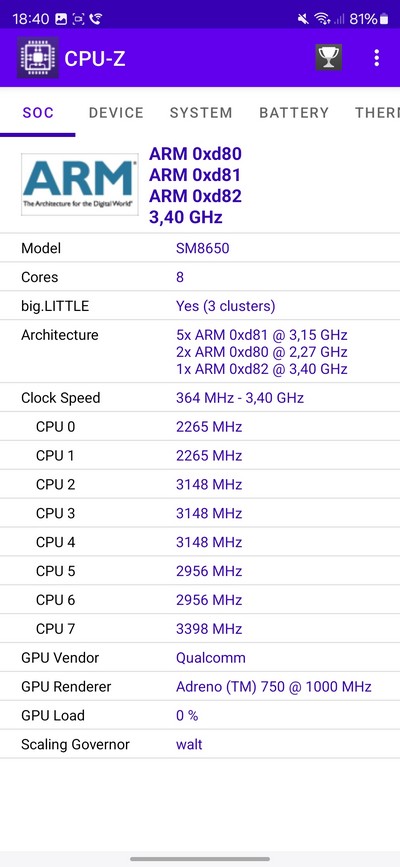Tap the trophy validation icon
This screenshot has width=400, height=867.
[329, 58]
